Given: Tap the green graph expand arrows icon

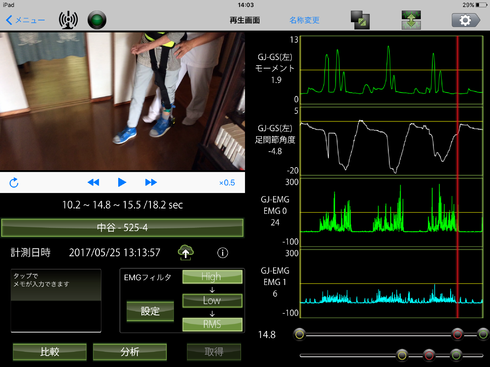Looking at the screenshot, I should click(x=411, y=20).
